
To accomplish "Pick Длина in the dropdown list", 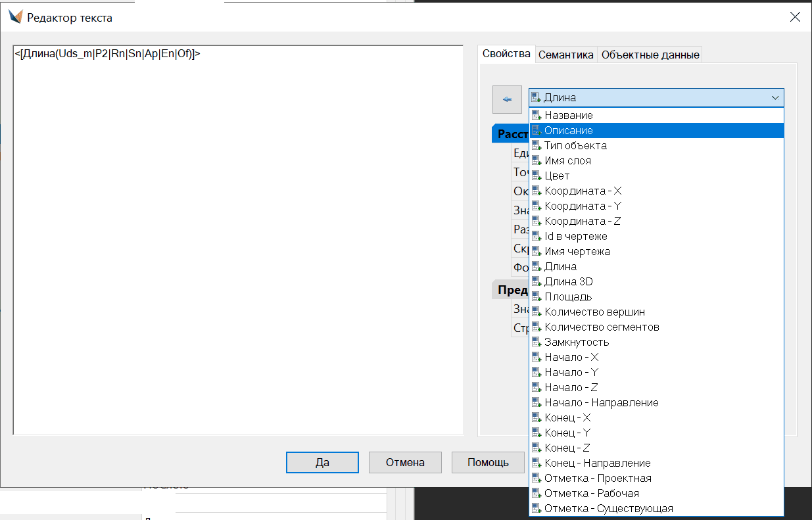I will [x=657, y=266].
